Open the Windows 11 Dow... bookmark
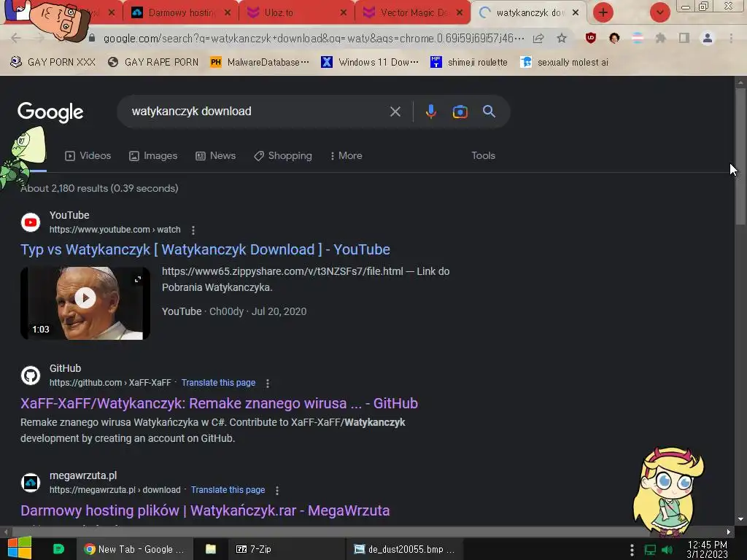The image size is (747, 560). (370, 63)
